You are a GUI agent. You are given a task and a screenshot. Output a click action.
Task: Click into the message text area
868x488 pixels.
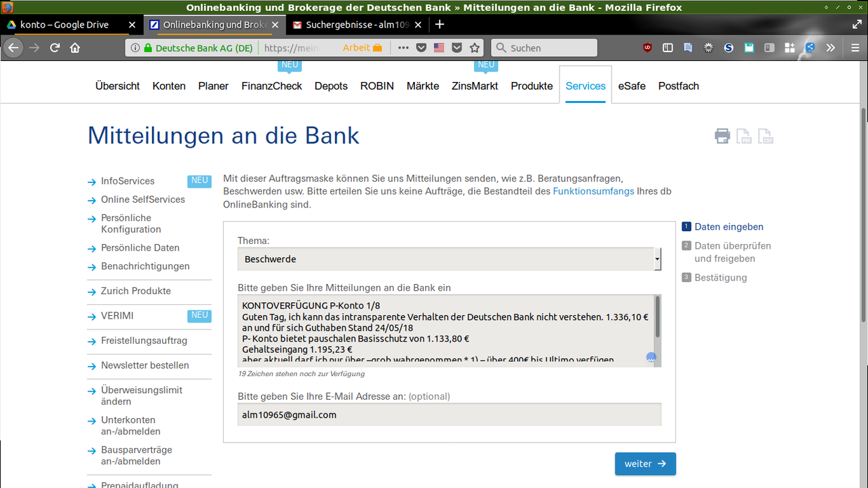coord(445,331)
